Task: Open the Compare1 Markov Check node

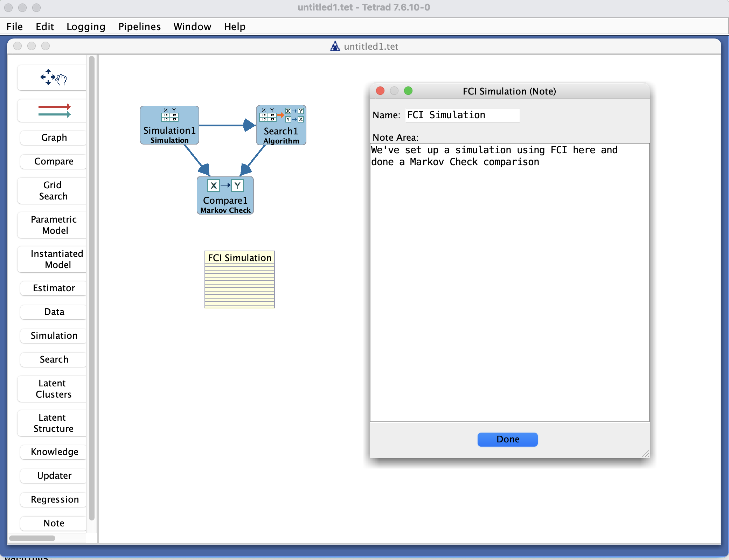Action: click(x=225, y=195)
